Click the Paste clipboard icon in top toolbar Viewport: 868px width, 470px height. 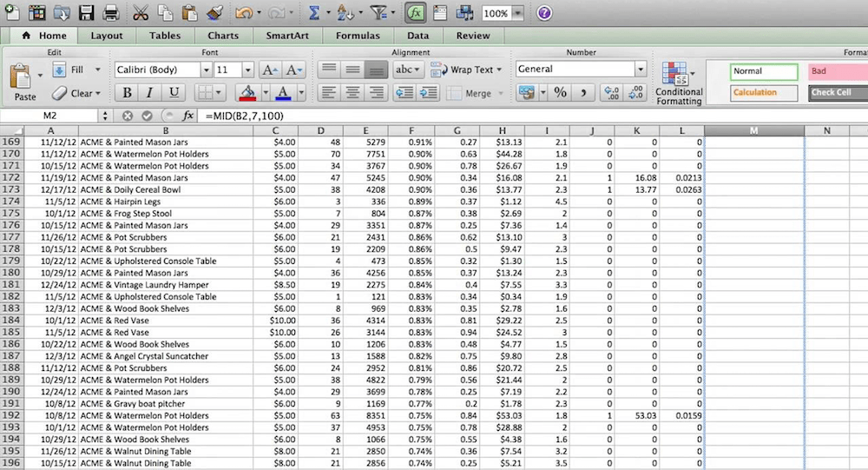(189, 12)
